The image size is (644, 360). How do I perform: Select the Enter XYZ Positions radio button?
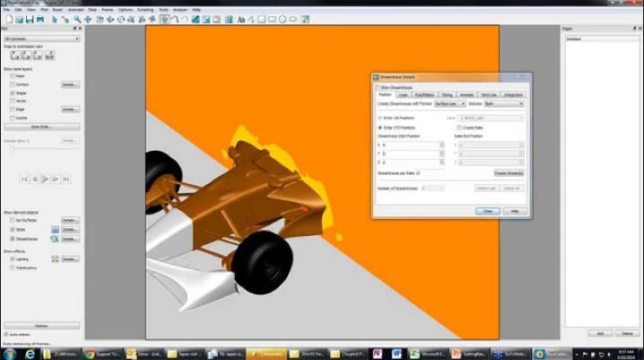click(379, 127)
